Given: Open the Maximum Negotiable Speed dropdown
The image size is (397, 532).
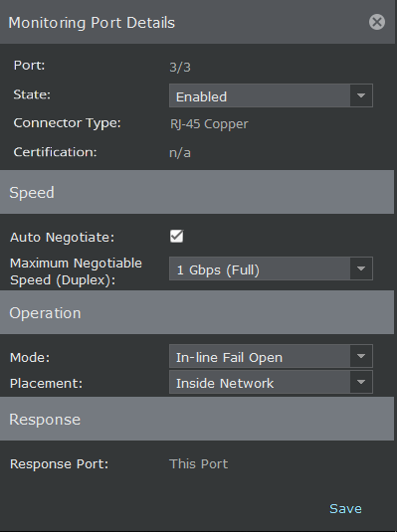Looking at the screenshot, I should 271,268.
